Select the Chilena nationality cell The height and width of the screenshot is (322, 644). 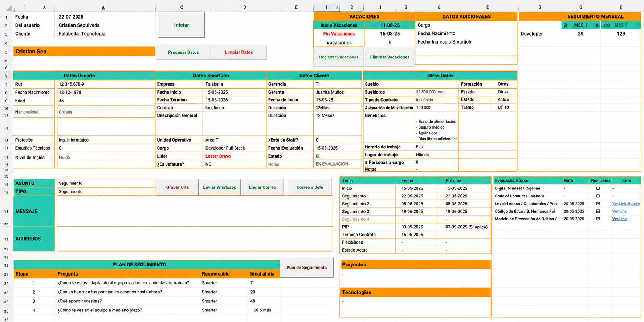click(x=106, y=112)
